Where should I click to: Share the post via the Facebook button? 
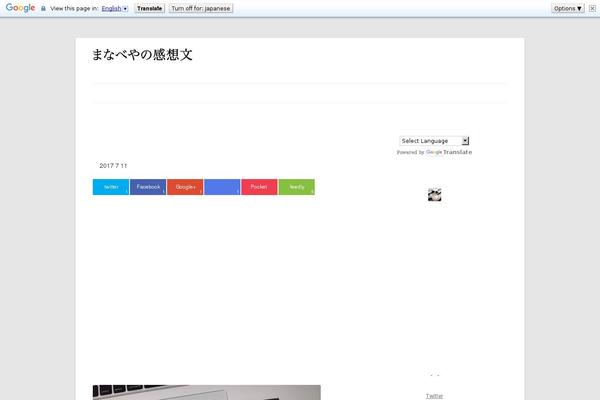148,187
